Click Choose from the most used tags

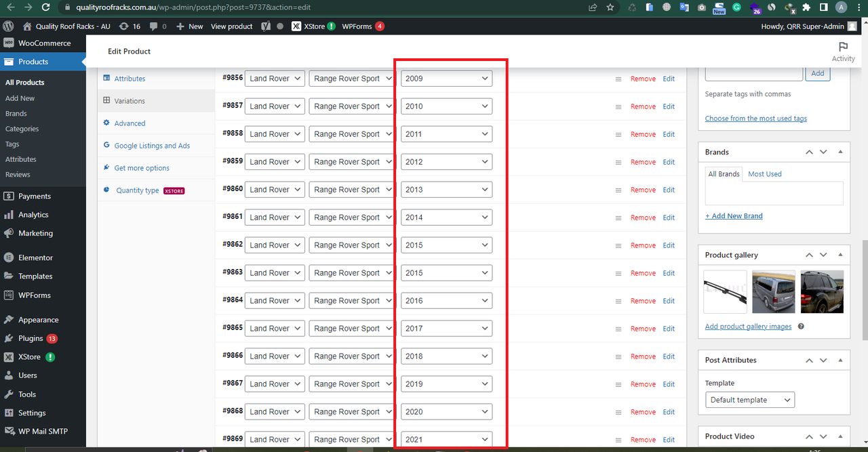[x=755, y=119]
